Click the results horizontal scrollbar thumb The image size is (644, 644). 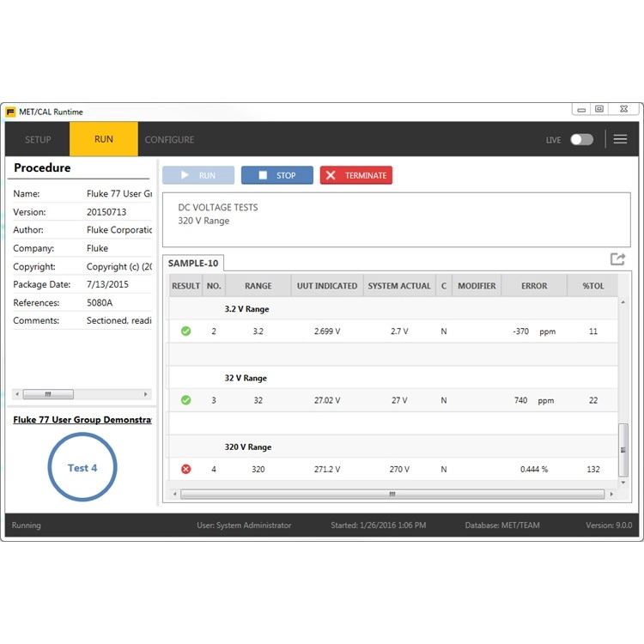(x=392, y=494)
